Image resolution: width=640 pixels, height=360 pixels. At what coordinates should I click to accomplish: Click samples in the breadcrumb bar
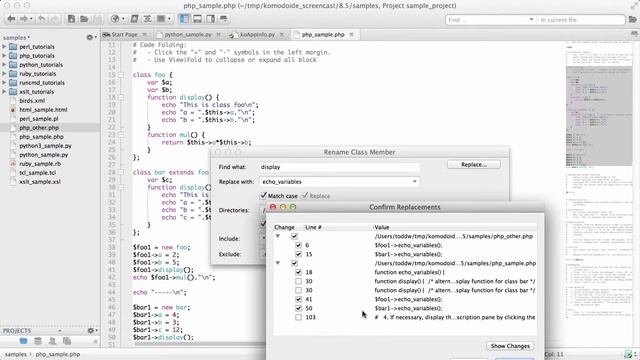pos(16,354)
